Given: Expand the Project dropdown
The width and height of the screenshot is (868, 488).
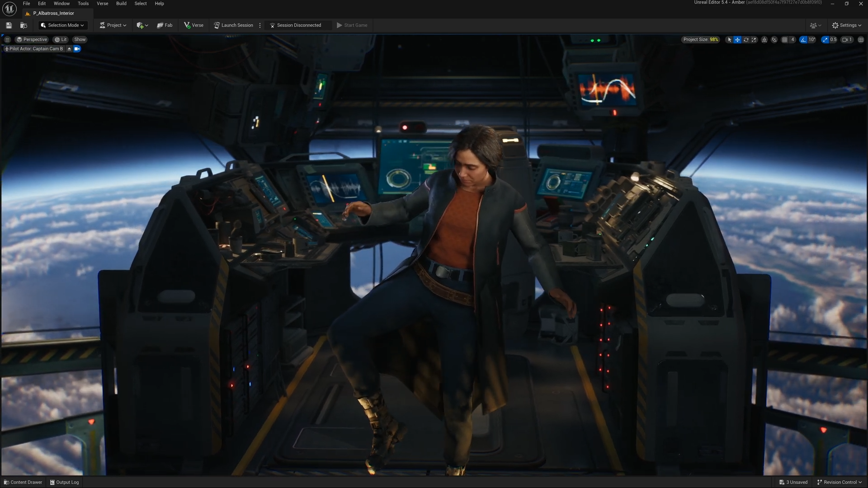Looking at the screenshot, I should [113, 25].
